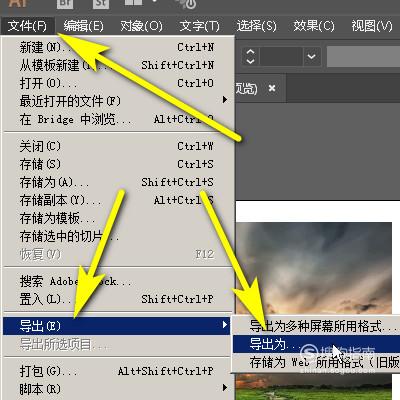Screen dimensions: 400x400
Task: Choose 置入(L)... menu entry
Action: point(117,299)
